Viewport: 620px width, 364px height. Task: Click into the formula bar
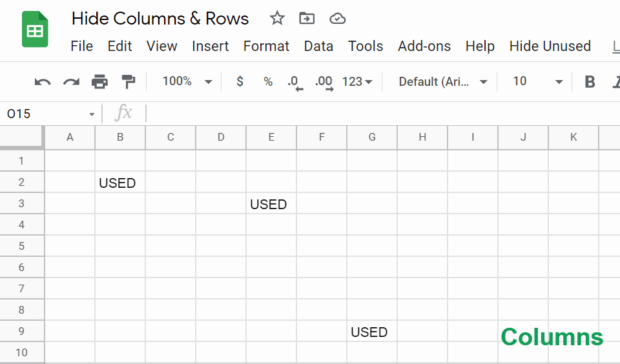[382, 114]
